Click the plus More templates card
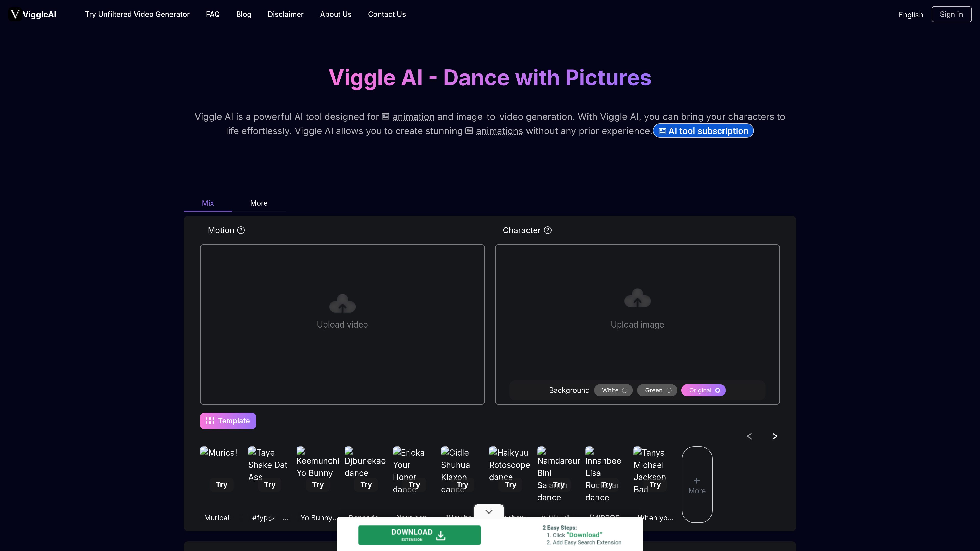Screen dimensions: 980x551 [x=697, y=484]
